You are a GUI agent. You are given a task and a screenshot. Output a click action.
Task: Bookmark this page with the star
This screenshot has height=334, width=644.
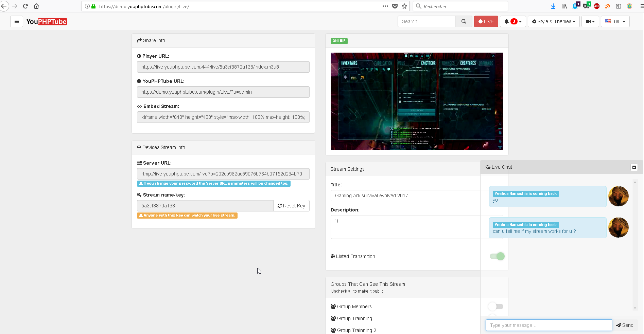404,6
